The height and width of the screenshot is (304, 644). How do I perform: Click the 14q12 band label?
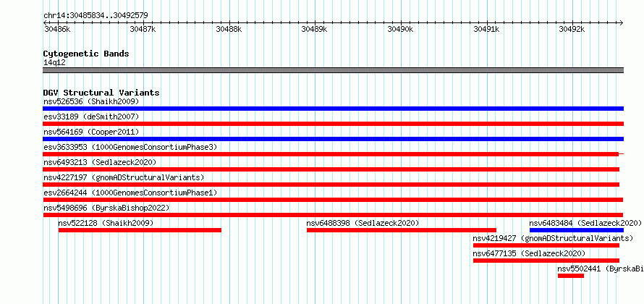[x=54, y=62]
